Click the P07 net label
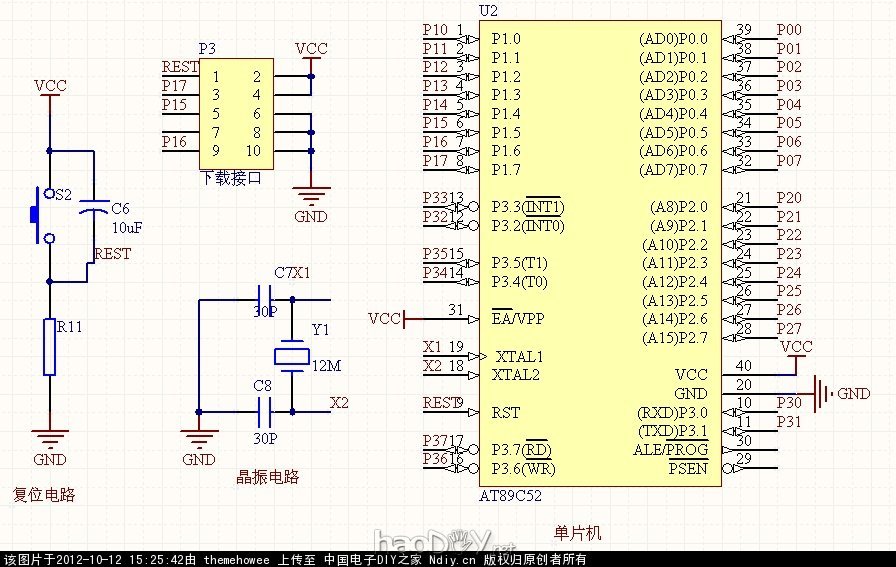The height and width of the screenshot is (567, 896). [789, 161]
